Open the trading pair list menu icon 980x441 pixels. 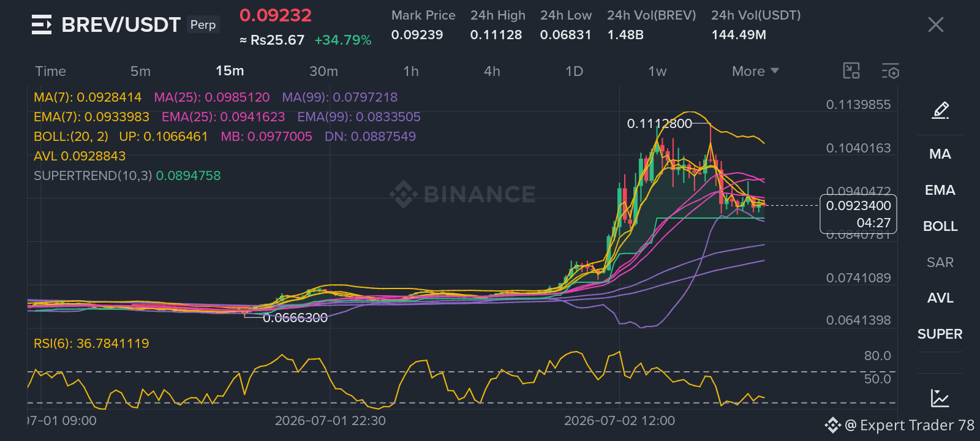(x=42, y=24)
